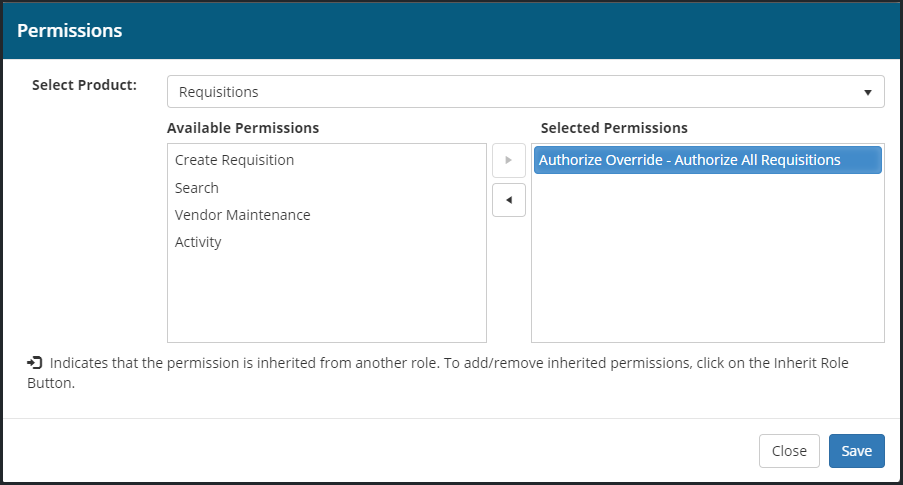
Task: Select the Activity permission
Action: point(198,242)
